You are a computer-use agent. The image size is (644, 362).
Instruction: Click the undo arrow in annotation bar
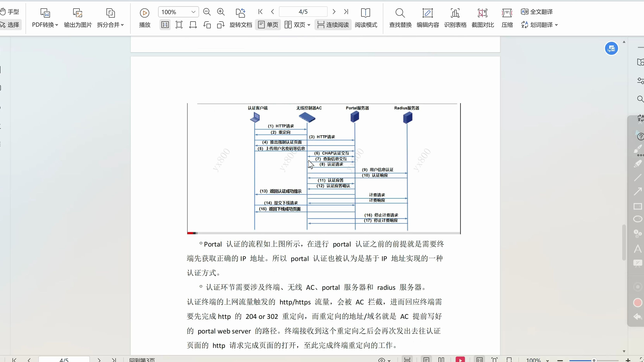[638, 317]
